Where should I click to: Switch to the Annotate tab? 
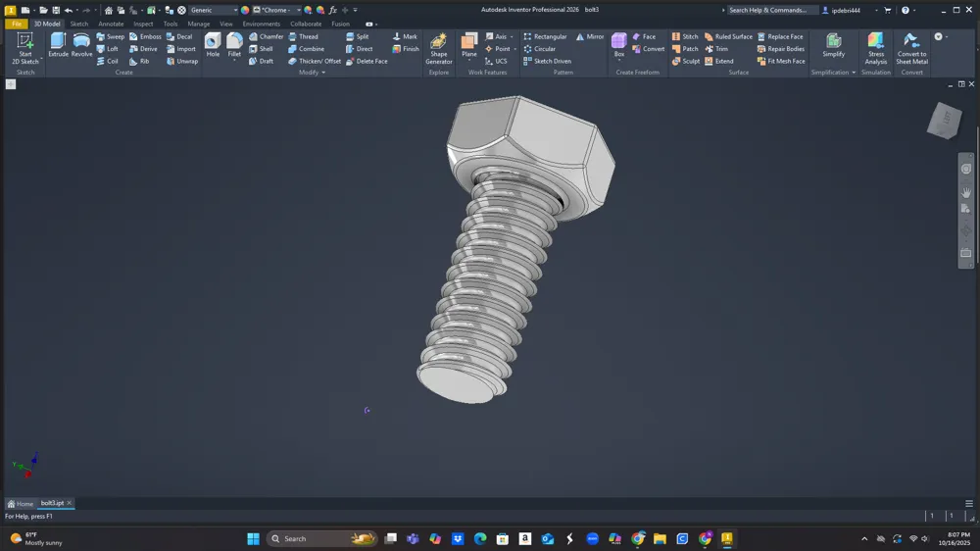point(111,24)
